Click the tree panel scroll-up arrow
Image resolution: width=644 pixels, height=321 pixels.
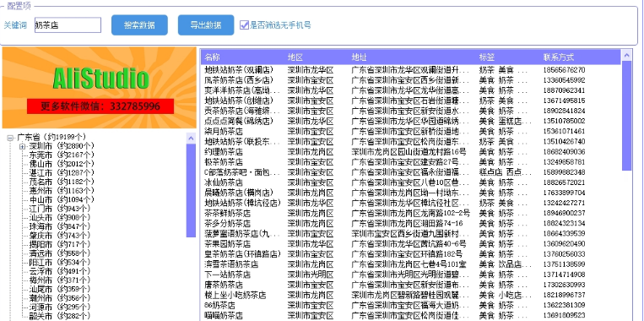pyautogui.click(x=191, y=138)
